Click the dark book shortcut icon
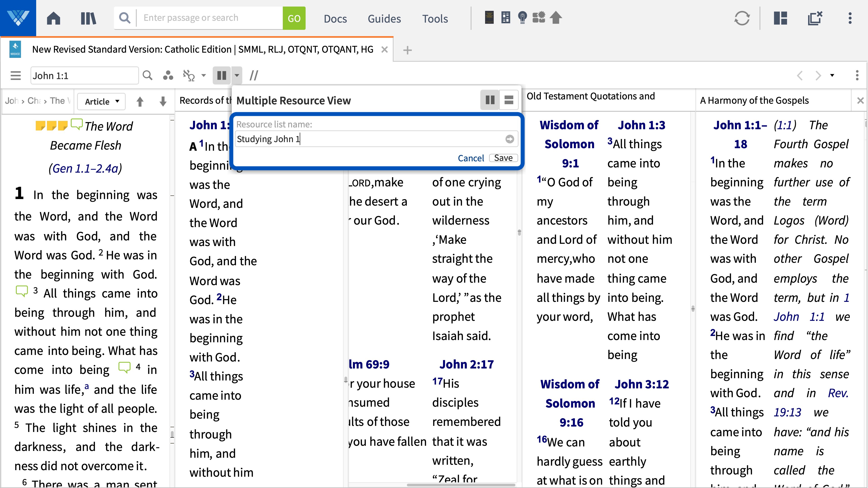The image size is (868, 488). coord(489,18)
